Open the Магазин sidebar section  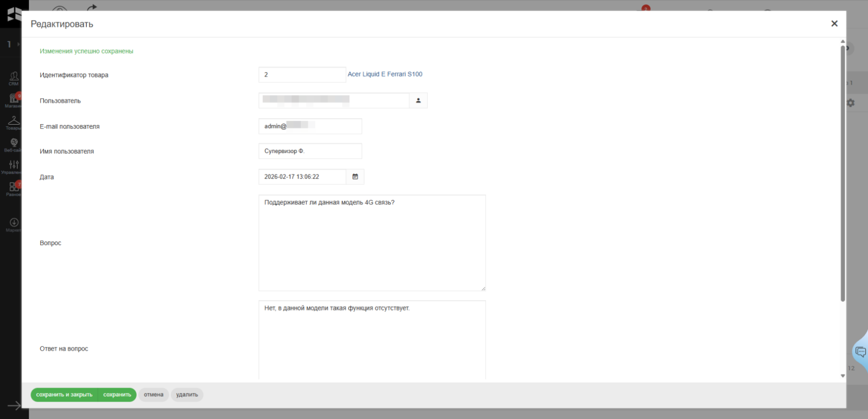pos(14,100)
